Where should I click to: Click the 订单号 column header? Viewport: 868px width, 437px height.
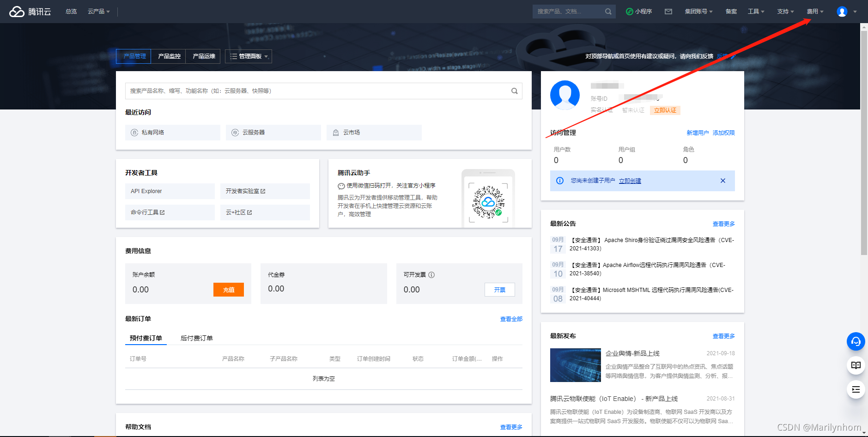pos(138,359)
